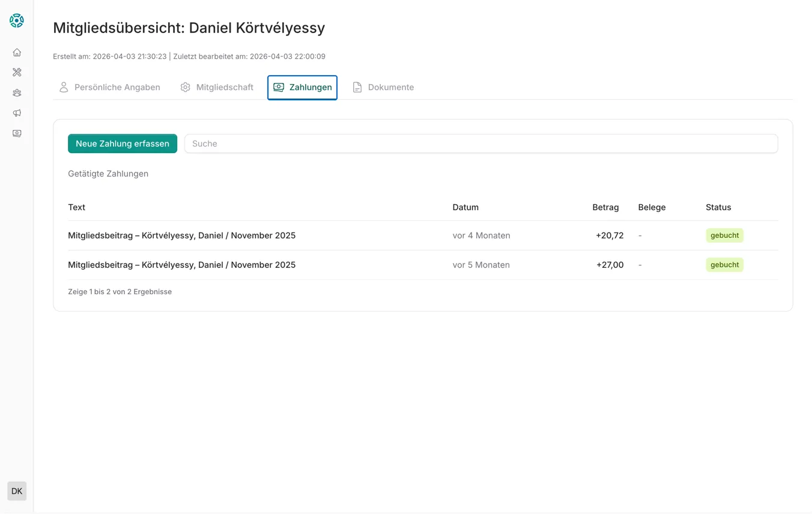Open the megaphone announcements sidebar icon
The height and width of the screenshot is (514, 812).
coord(17,113)
